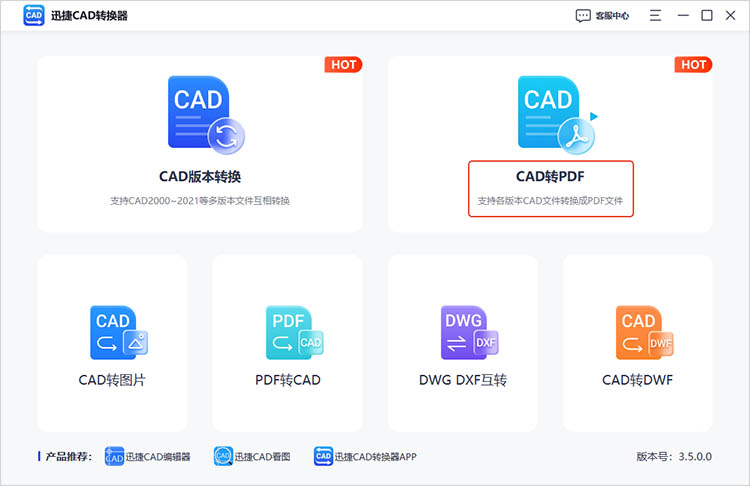Click the 迅捷CAD转换器 title text
This screenshot has width=750, height=486.
[x=89, y=16]
